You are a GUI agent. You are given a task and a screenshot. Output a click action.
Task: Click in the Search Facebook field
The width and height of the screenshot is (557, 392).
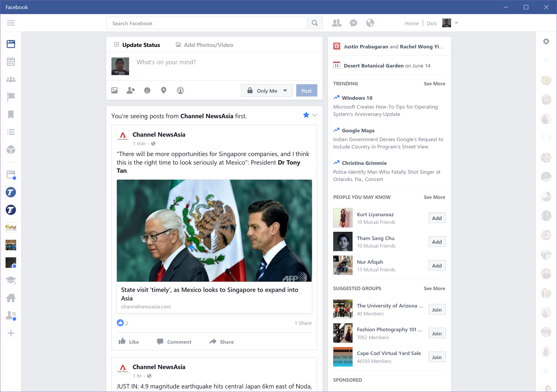coord(206,23)
